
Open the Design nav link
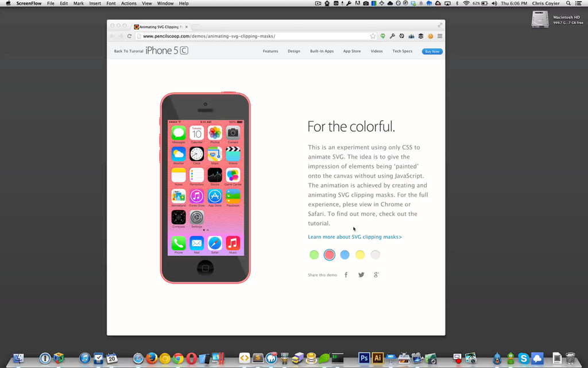293,51
